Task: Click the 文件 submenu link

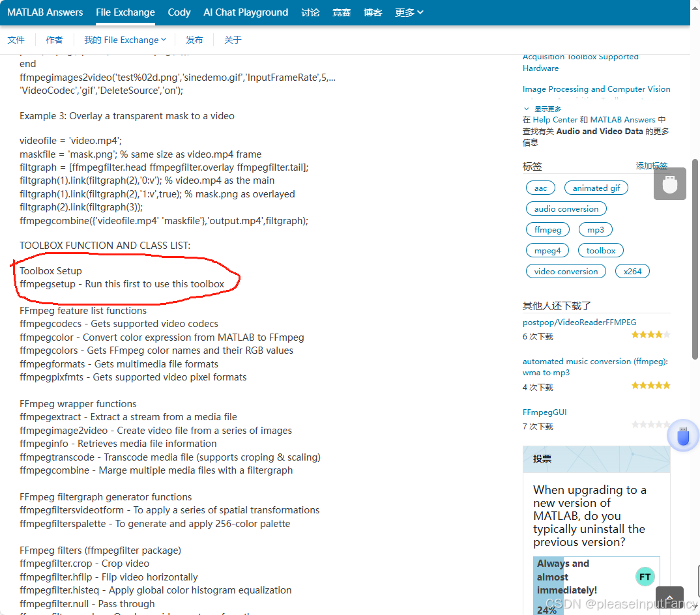Action: pyautogui.click(x=16, y=40)
